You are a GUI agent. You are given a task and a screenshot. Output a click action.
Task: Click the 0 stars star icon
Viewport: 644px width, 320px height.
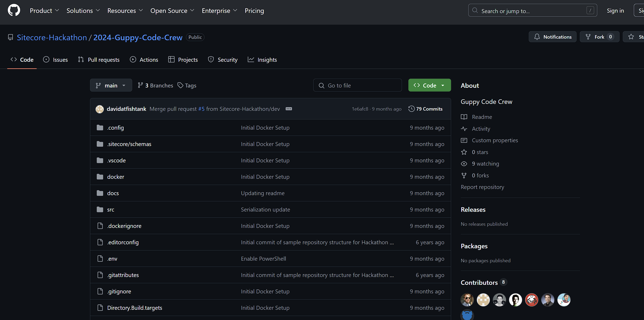click(x=464, y=152)
